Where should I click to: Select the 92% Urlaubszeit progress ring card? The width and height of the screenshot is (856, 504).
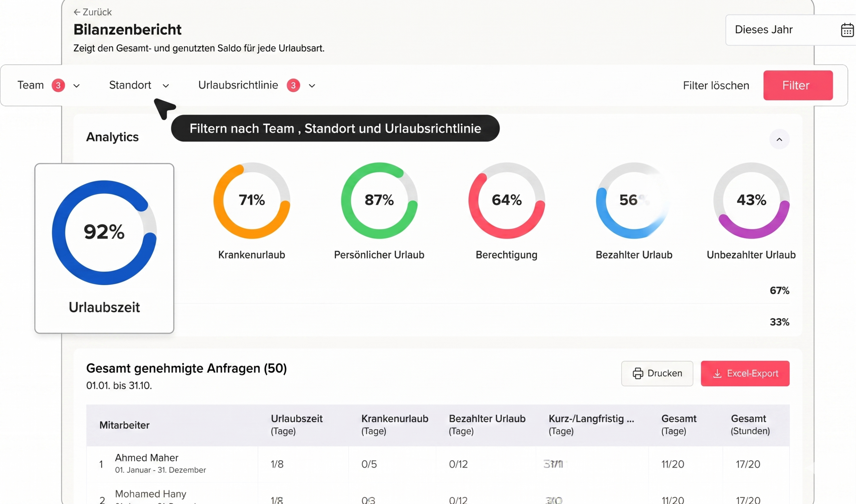[x=104, y=248]
